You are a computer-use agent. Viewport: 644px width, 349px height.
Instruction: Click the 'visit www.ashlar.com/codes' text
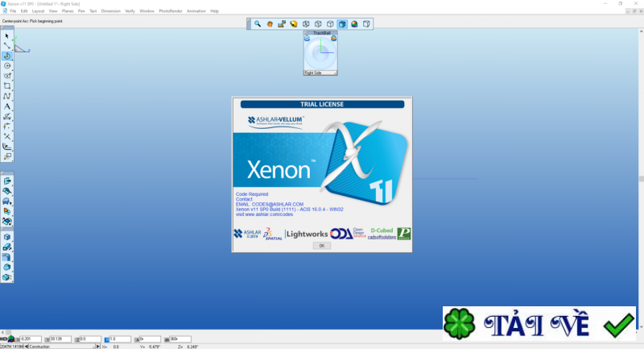click(x=264, y=214)
